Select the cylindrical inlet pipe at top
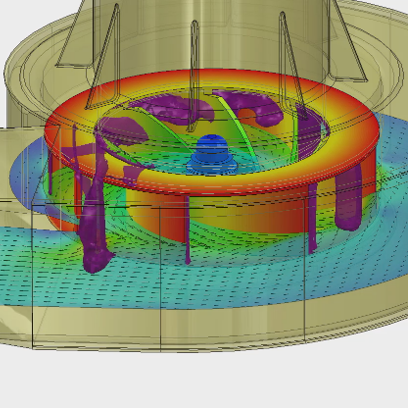The height and width of the screenshot is (408, 408). 207,33
